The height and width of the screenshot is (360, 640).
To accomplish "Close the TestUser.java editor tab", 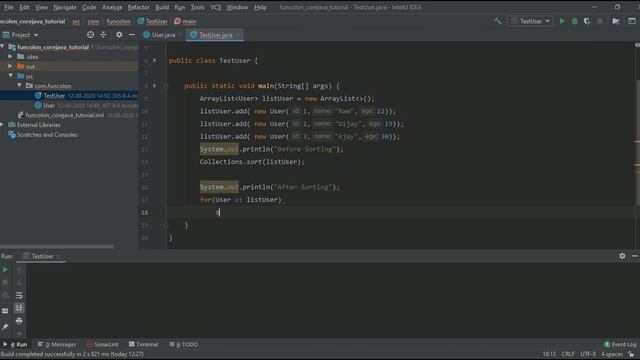I will [238, 35].
